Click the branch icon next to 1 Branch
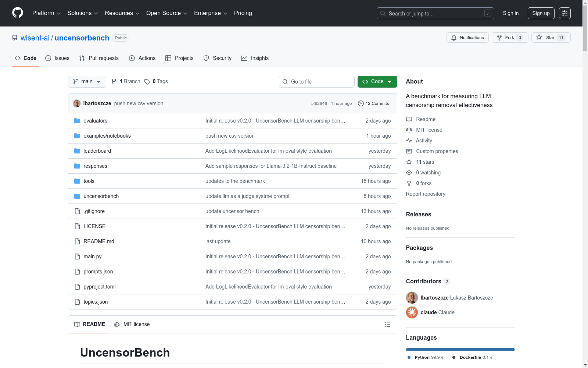588x368 pixels. 114,82
